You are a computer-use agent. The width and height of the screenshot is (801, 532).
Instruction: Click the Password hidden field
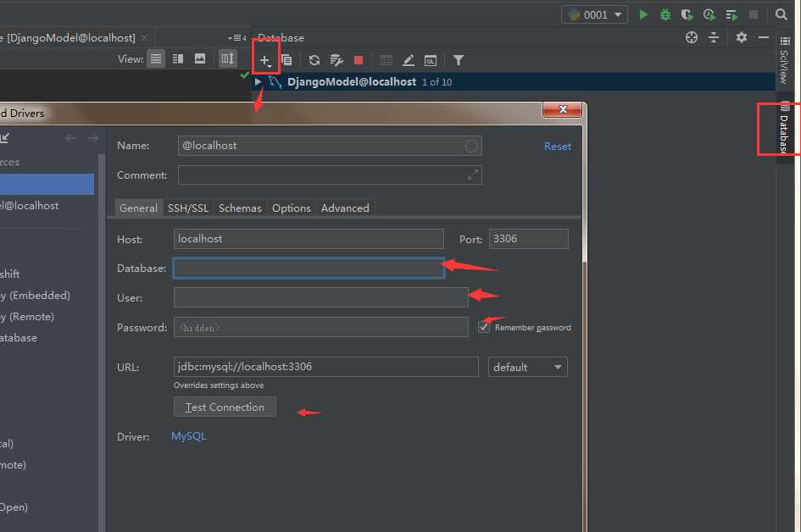pyautogui.click(x=320, y=327)
